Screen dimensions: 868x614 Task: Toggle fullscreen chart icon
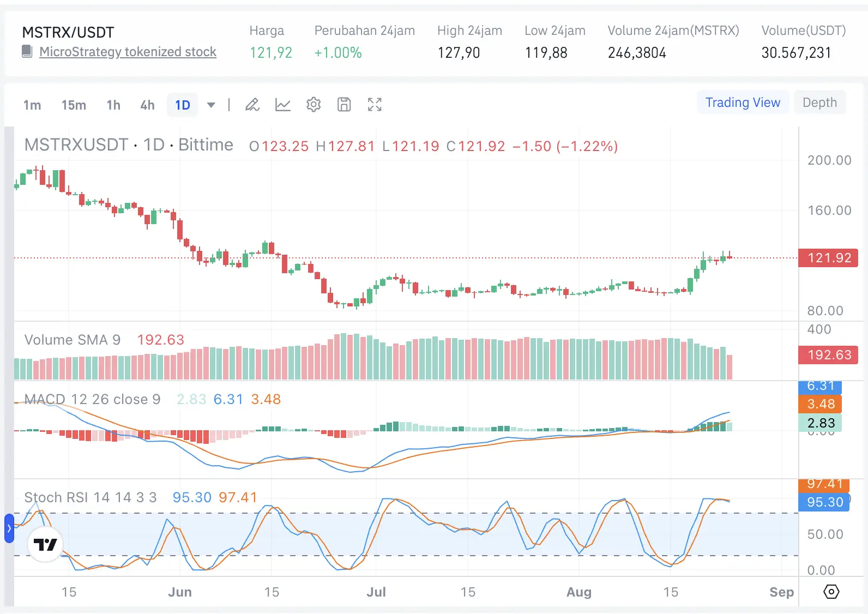[375, 105]
